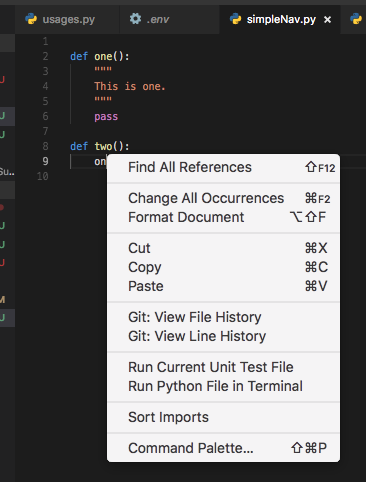
Task: Click the Python icon on simpleNav.py tab
Action: coord(235,19)
